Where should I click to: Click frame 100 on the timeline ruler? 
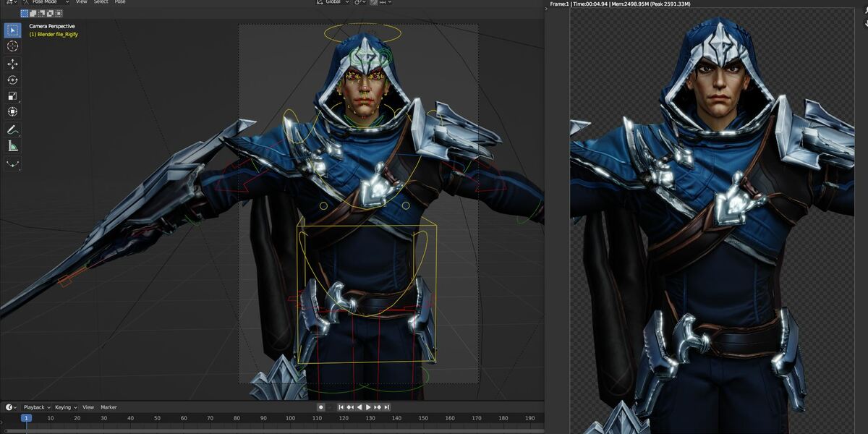[x=290, y=418]
